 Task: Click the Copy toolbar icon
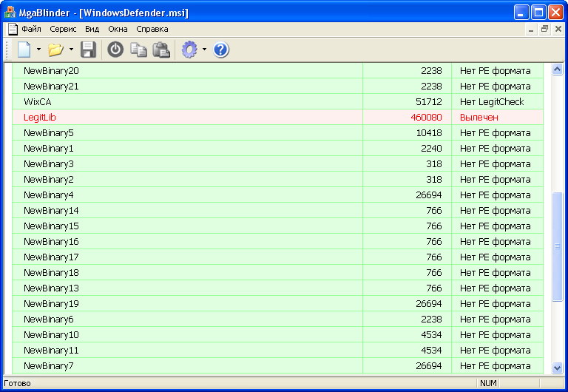coord(138,50)
